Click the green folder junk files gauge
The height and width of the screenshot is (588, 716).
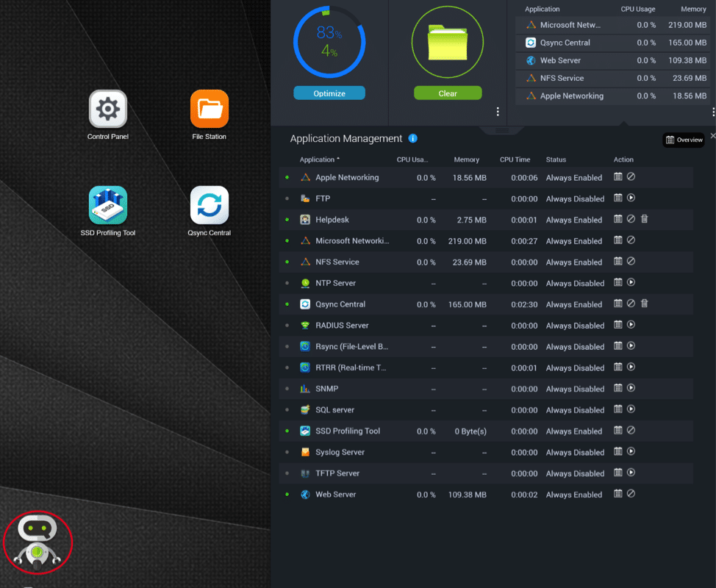[x=448, y=42]
